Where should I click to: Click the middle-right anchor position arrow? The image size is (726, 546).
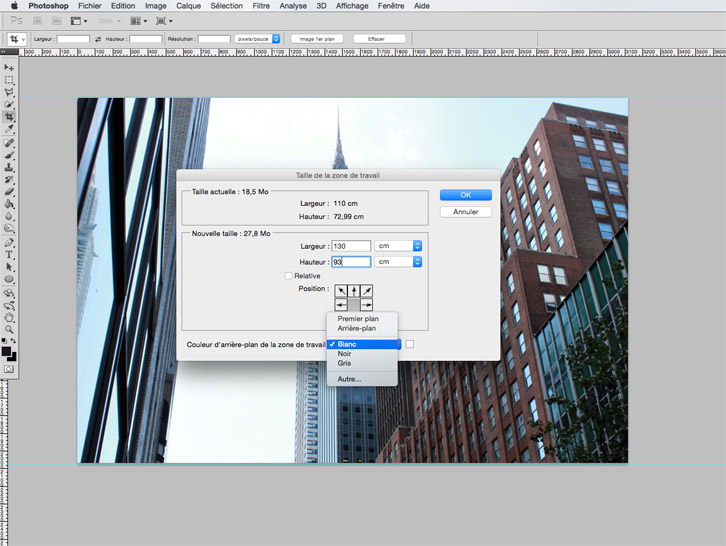(x=367, y=304)
